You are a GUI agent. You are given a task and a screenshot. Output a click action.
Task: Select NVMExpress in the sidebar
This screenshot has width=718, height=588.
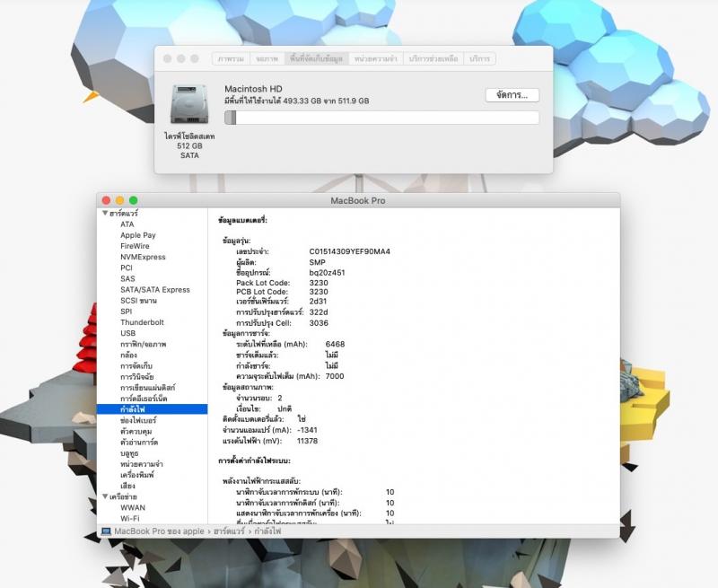tap(143, 257)
